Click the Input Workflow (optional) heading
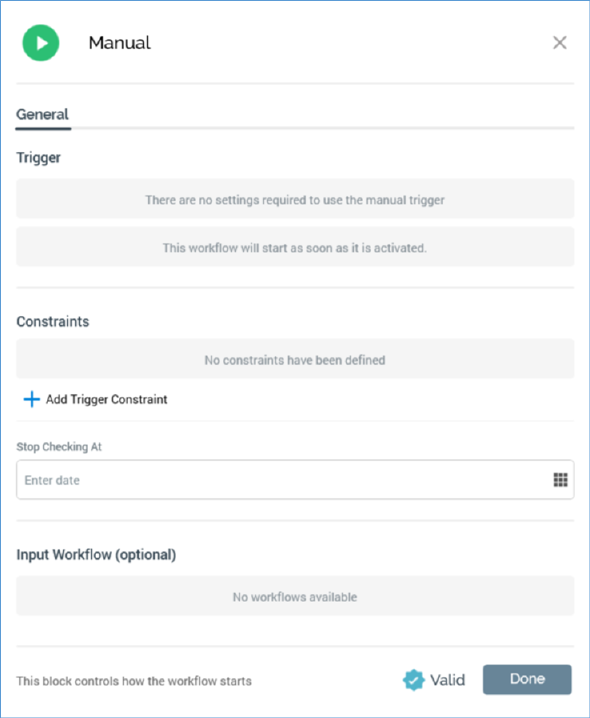Image resolution: width=590 pixels, height=718 pixels. (x=96, y=555)
